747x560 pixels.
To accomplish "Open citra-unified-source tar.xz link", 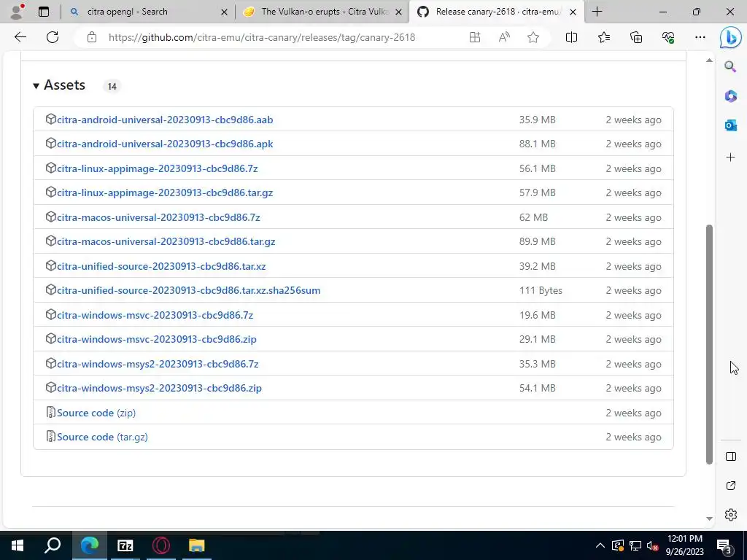I will tap(161, 266).
